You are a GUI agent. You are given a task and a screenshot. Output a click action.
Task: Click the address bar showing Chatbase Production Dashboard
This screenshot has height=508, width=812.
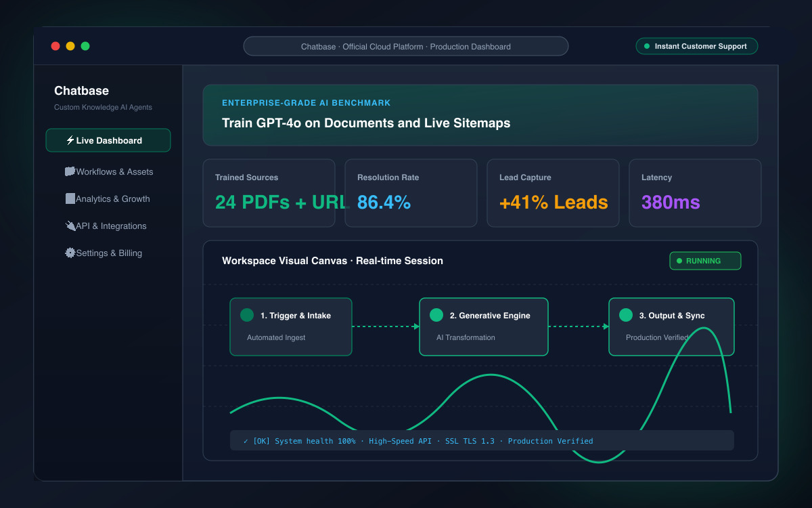pos(406,46)
